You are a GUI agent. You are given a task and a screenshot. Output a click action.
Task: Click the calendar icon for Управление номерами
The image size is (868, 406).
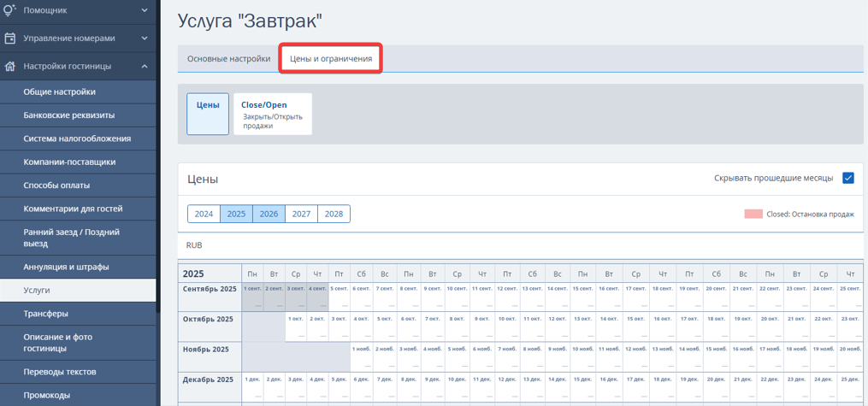[x=10, y=38]
